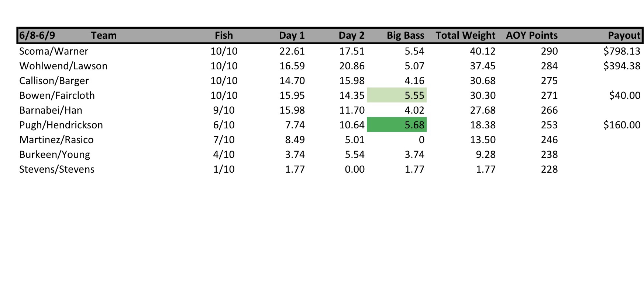The height and width of the screenshot is (297, 644).
Task: Select the dark green 5.68 cell
Action: click(x=397, y=125)
